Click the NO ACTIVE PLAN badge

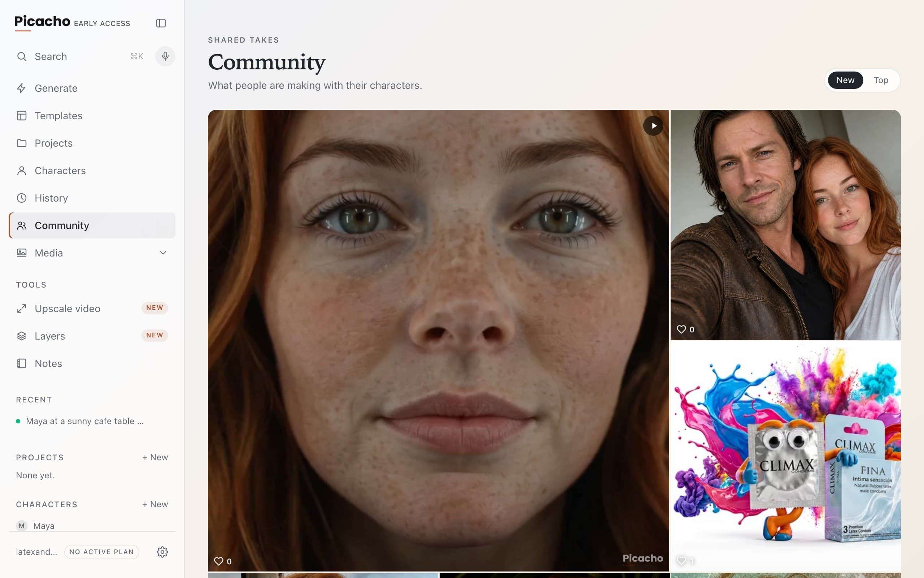(x=101, y=552)
